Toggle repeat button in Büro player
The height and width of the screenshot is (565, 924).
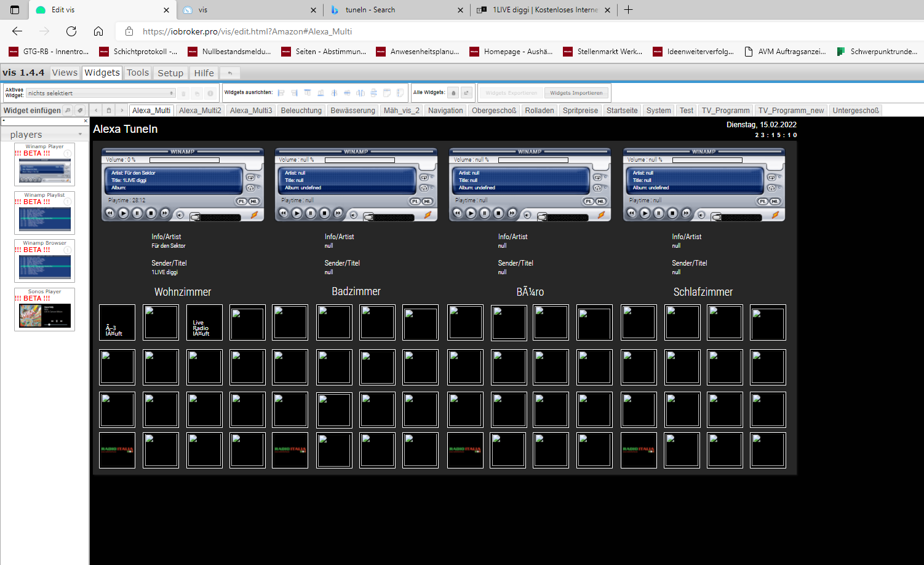[x=598, y=178]
